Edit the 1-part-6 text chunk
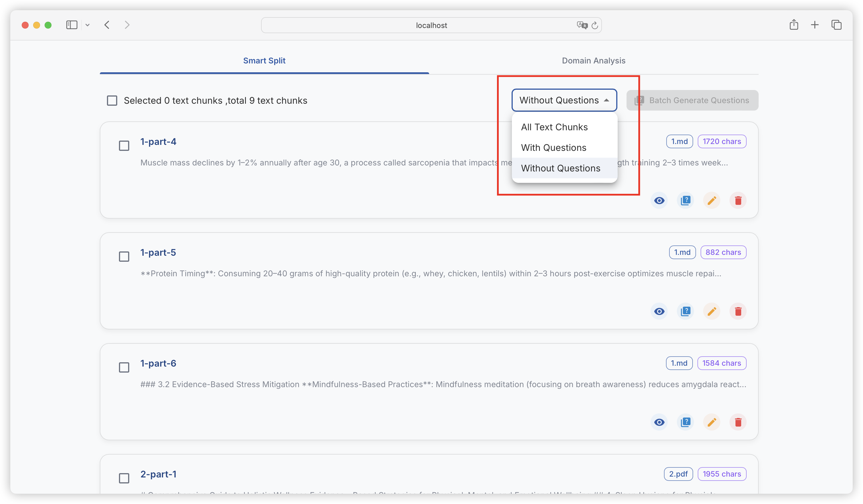 (712, 422)
